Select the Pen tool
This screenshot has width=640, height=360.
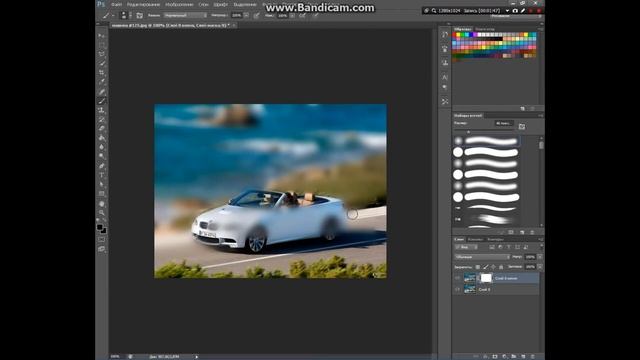(102, 166)
